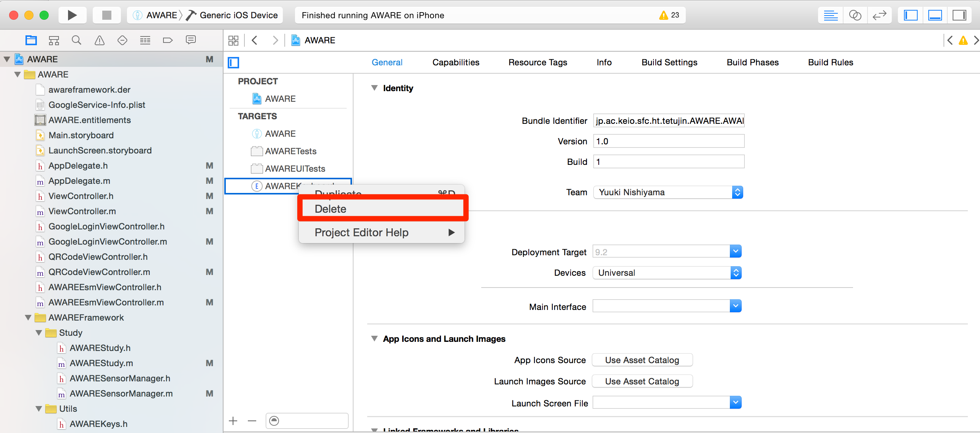This screenshot has width=980, height=433.
Task: Remove the selected target with minus button
Action: [252, 421]
